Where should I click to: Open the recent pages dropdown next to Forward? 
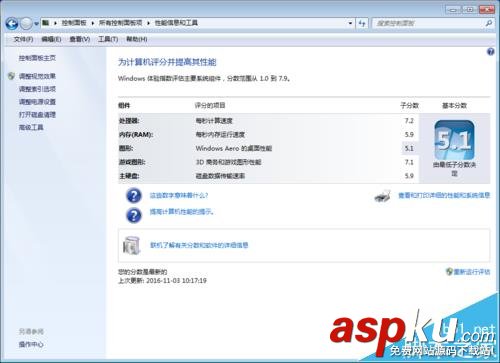[x=36, y=24]
